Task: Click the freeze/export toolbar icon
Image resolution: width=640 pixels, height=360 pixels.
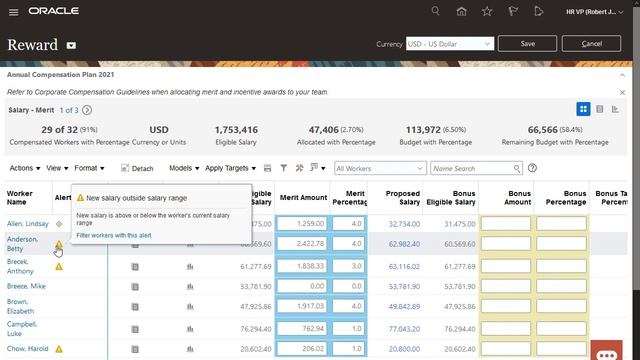Action: 267,168
